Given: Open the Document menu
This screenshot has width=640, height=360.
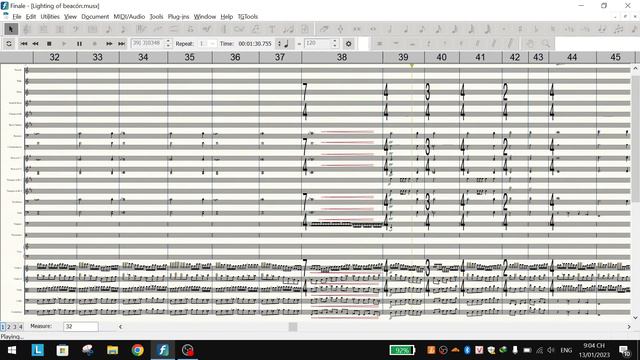Looking at the screenshot, I should pos(95,17).
